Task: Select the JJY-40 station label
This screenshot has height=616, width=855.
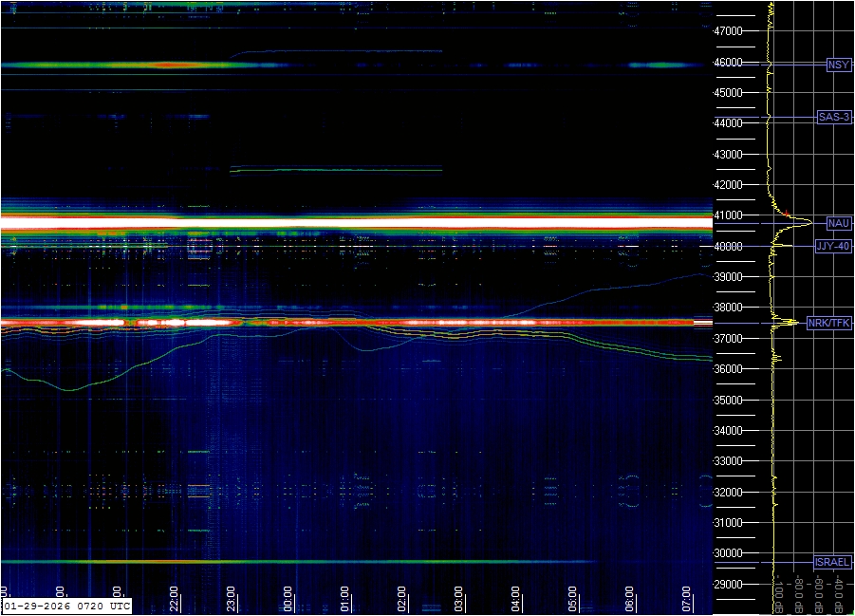Action: click(x=832, y=246)
